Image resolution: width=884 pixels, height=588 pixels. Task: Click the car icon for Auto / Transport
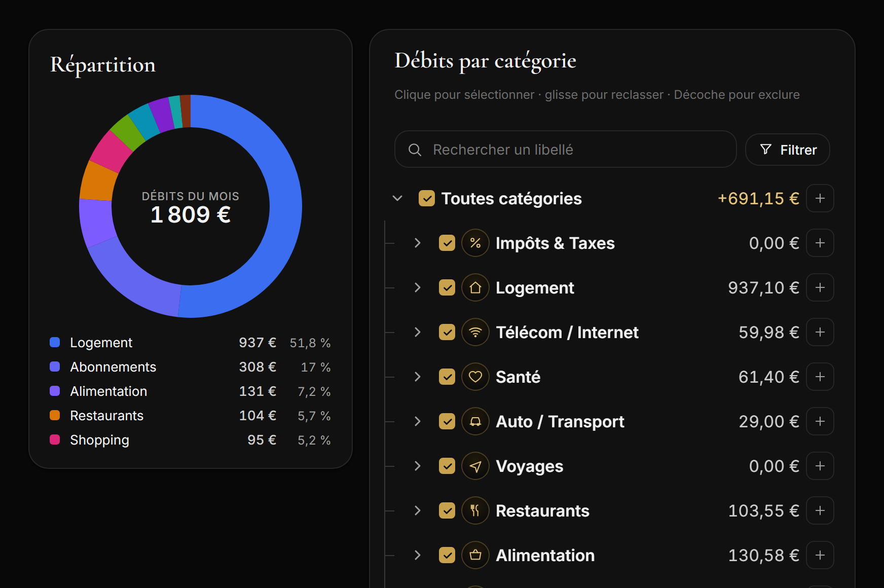pyautogui.click(x=475, y=421)
